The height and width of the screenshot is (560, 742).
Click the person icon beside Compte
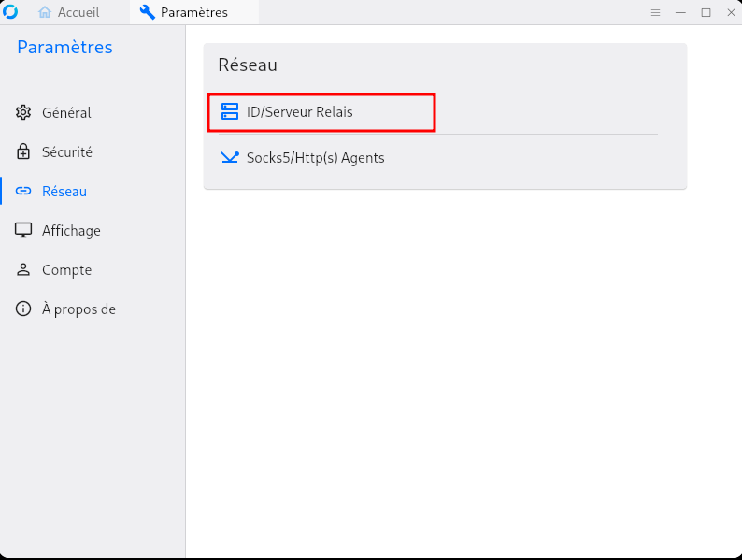point(23,270)
